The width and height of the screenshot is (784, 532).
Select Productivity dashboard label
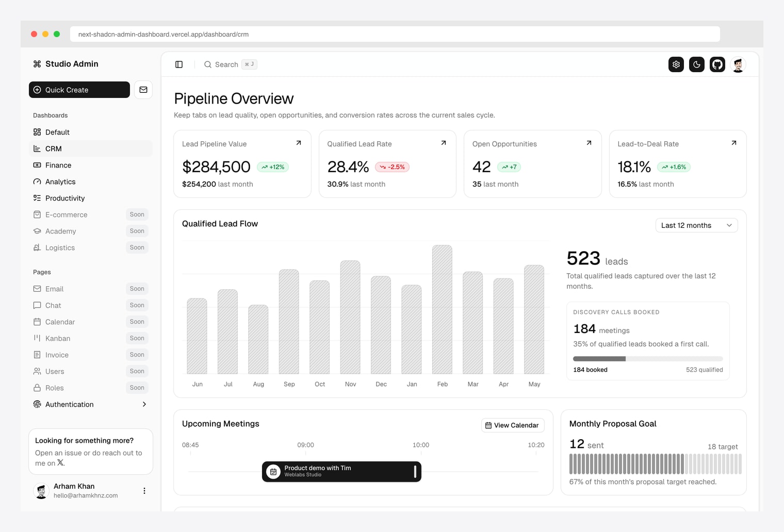pyautogui.click(x=65, y=198)
